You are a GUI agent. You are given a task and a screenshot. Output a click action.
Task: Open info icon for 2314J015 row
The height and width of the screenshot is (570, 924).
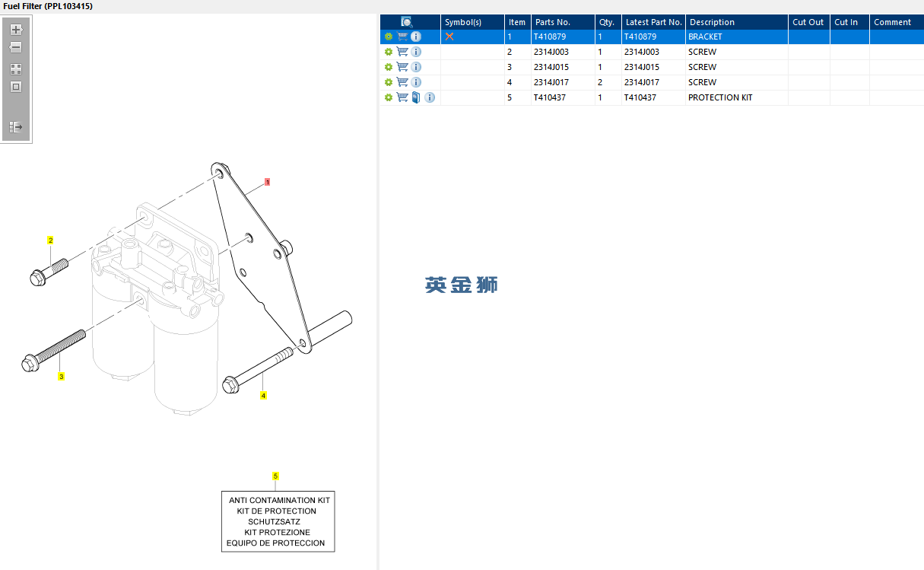[x=416, y=67]
